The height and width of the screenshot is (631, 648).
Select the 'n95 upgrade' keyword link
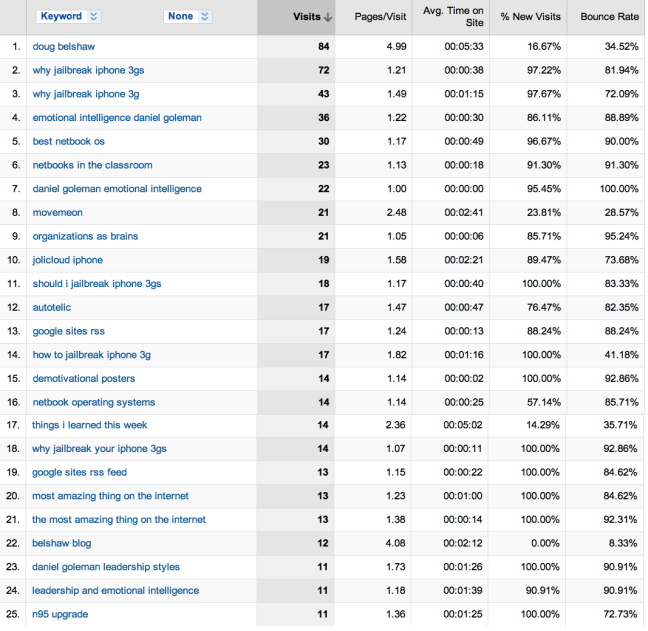click(60, 614)
